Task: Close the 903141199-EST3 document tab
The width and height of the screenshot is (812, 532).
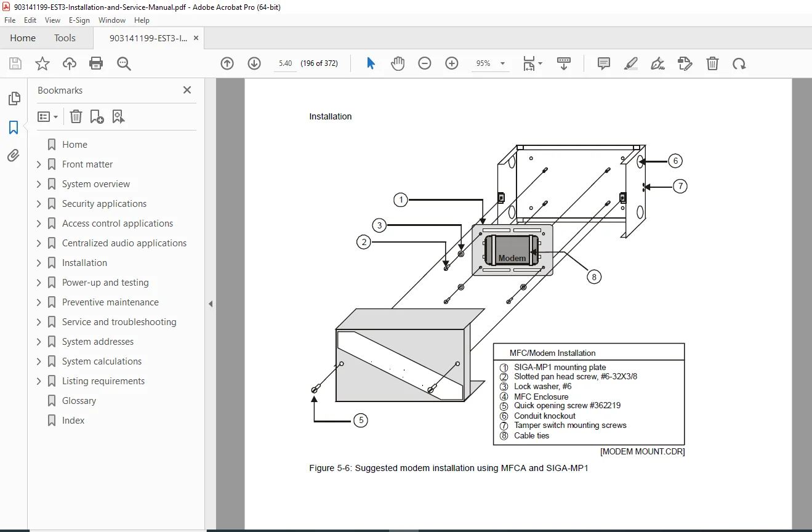Action: (x=196, y=38)
